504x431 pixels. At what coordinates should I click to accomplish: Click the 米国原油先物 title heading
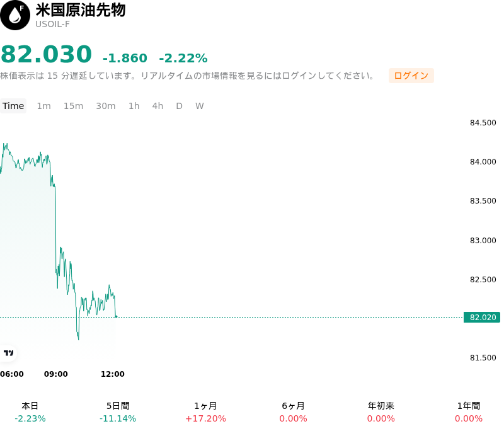pos(81,10)
